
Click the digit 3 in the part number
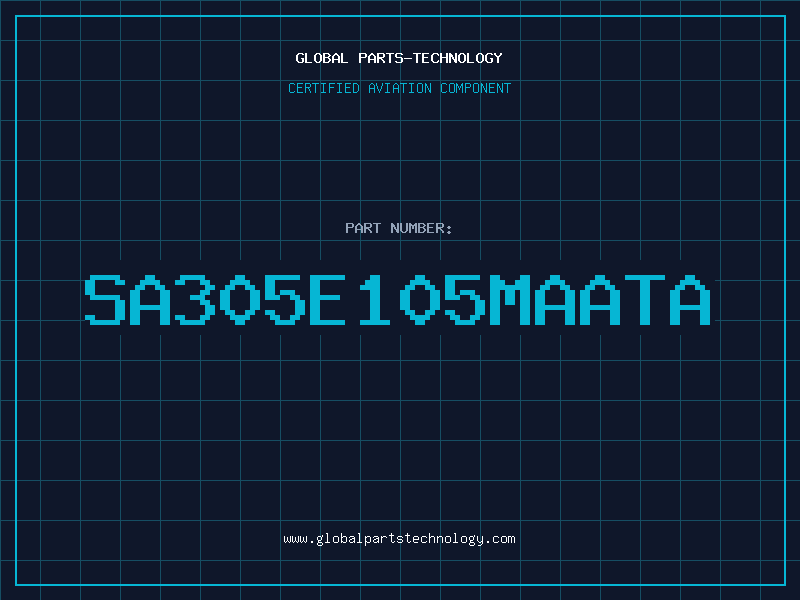coord(195,300)
